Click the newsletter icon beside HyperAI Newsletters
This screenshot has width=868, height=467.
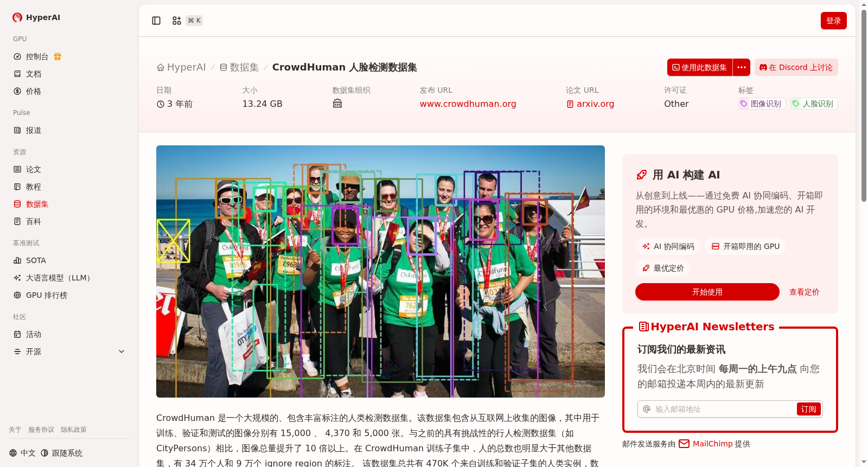644,327
